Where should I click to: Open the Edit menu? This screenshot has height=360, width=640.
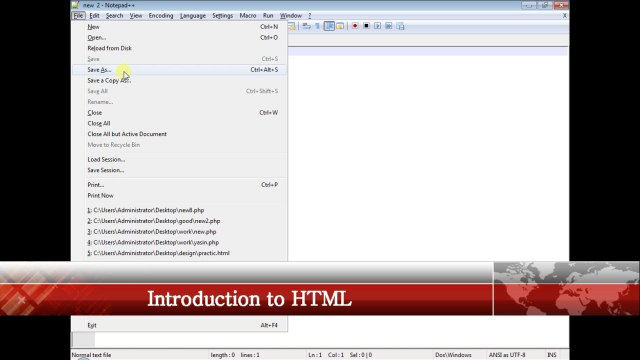(94, 16)
